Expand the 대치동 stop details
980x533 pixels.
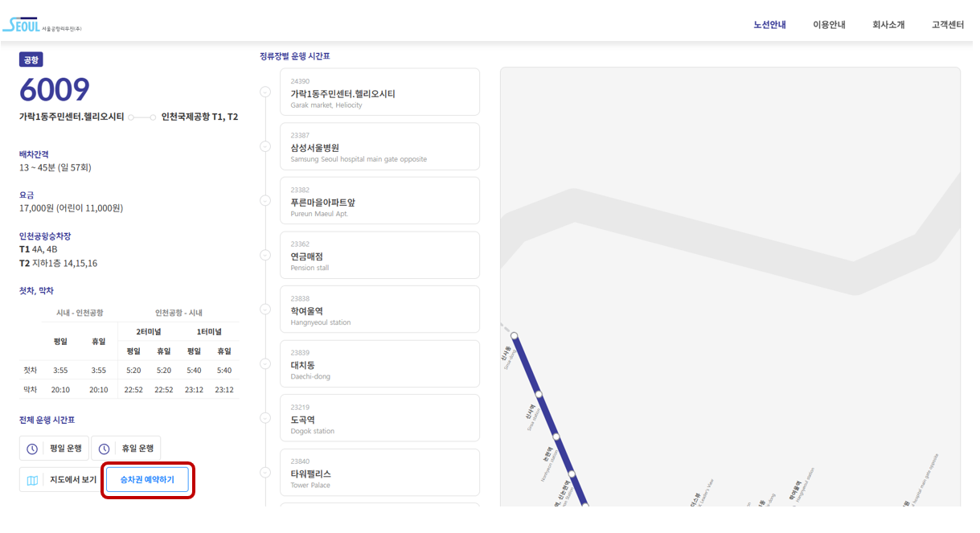point(379,363)
